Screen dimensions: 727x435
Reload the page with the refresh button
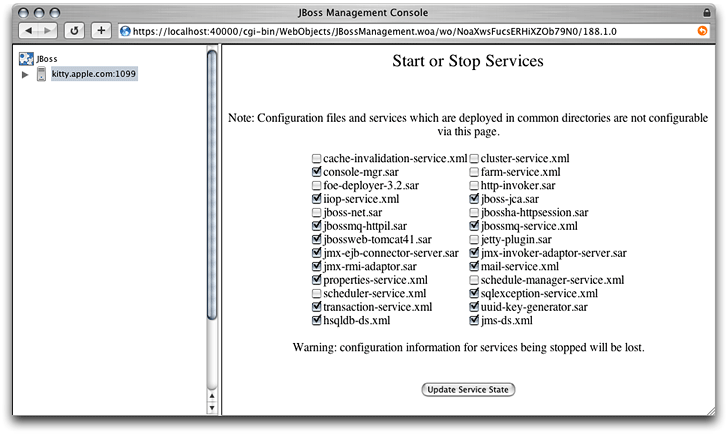74,31
